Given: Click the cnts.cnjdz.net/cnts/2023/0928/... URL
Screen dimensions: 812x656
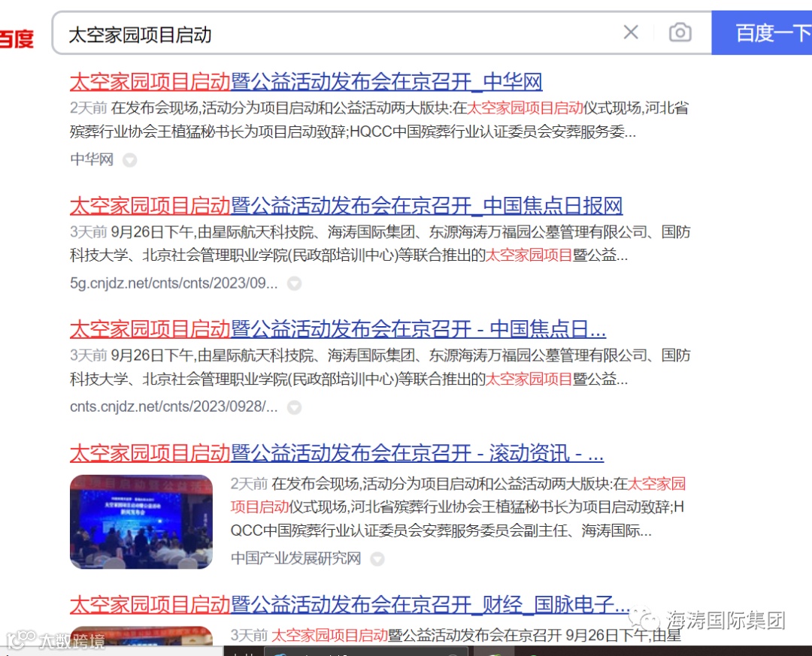Looking at the screenshot, I should [174, 407].
